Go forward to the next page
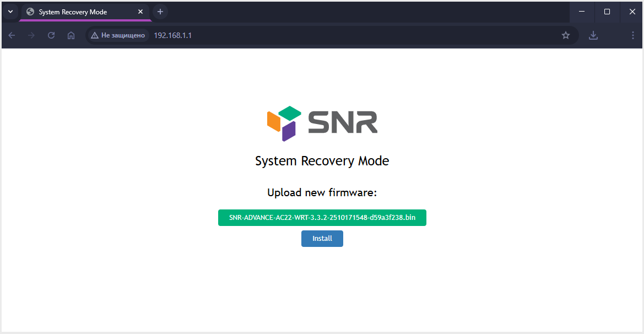The image size is (644, 334). tap(31, 35)
